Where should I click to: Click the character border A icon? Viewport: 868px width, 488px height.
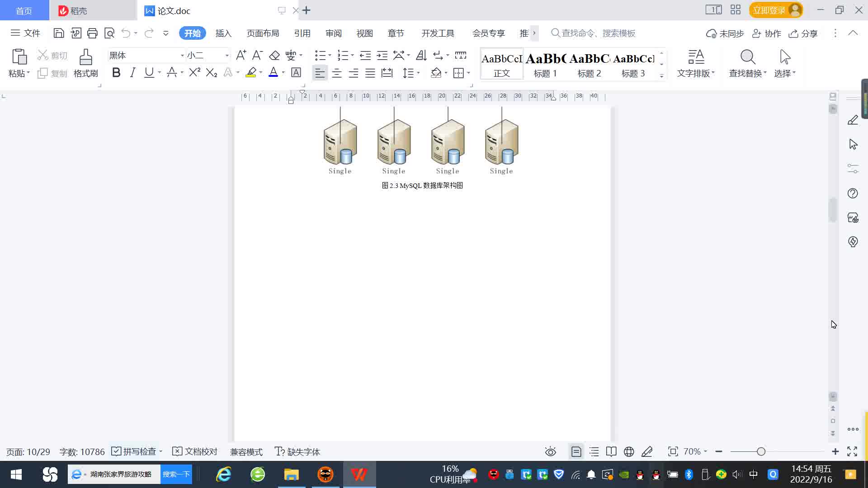tap(296, 72)
